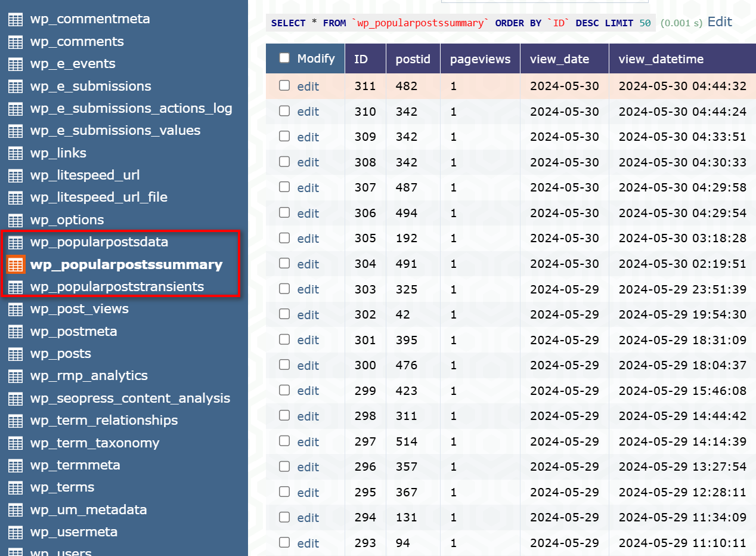Open table icon for wp_litespeed_url_file
The width and height of the screenshot is (756, 556).
click(16, 197)
